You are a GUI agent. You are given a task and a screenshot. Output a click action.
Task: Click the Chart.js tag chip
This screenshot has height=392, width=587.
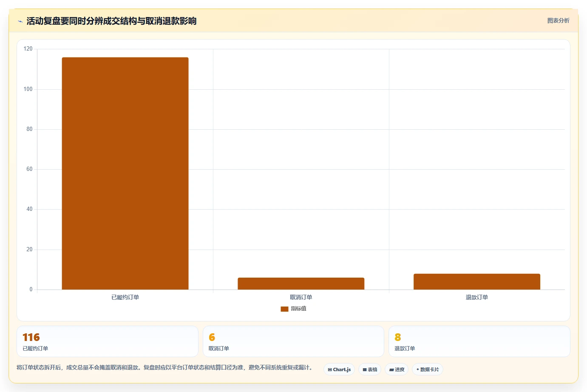click(x=339, y=369)
